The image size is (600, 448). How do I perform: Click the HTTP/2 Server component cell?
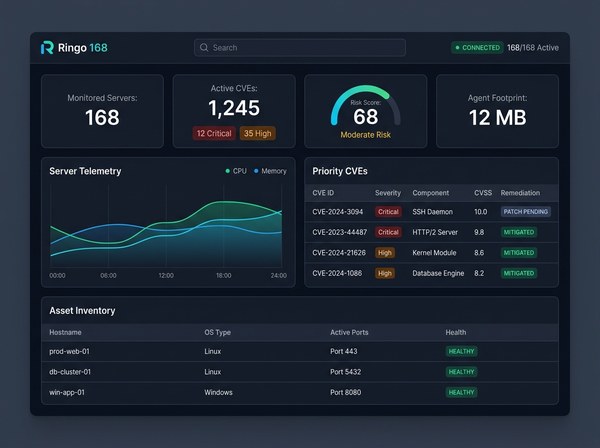point(435,232)
